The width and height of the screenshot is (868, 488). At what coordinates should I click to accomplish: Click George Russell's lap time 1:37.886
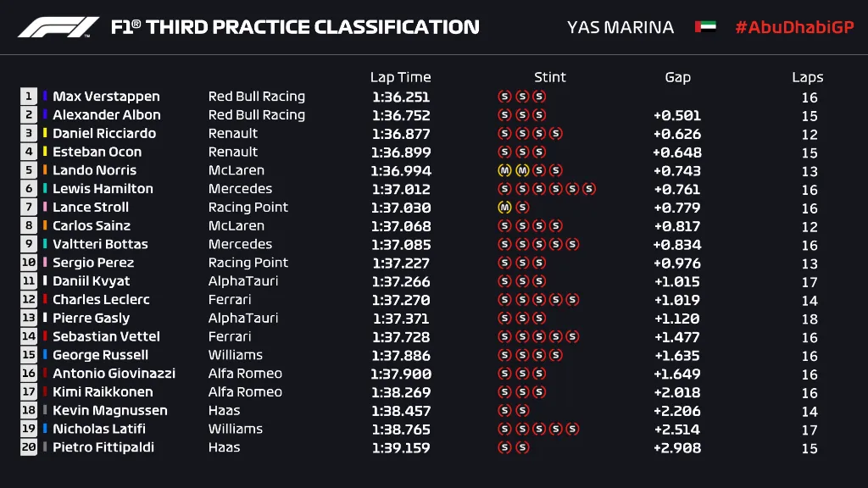pyautogui.click(x=401, y=355)
